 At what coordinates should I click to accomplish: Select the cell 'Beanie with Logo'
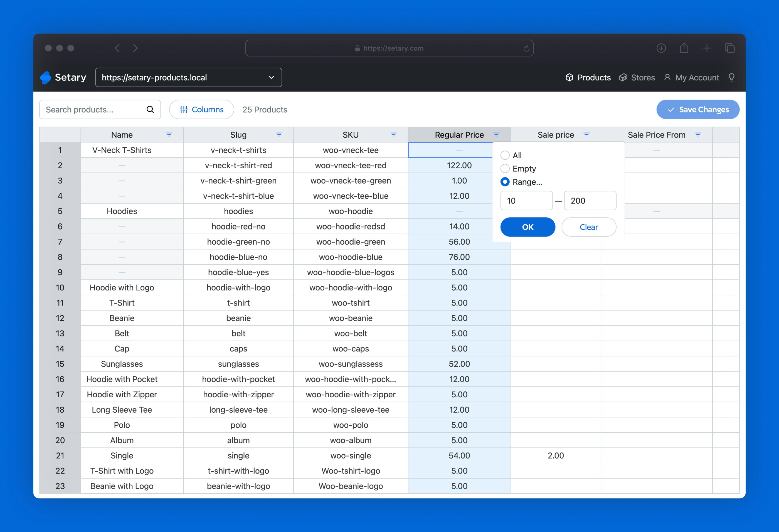[132, 486]
